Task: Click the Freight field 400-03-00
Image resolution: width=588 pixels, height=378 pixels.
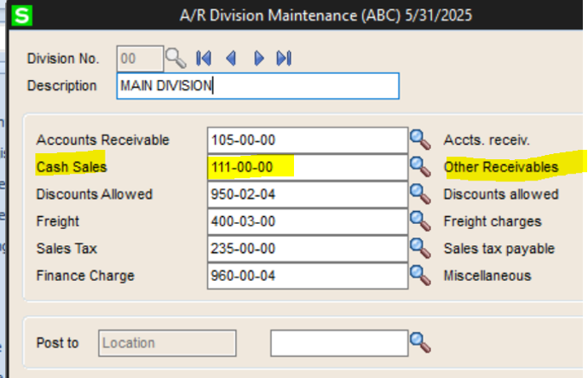Action: pyautogui.click(x=308, y=221)
